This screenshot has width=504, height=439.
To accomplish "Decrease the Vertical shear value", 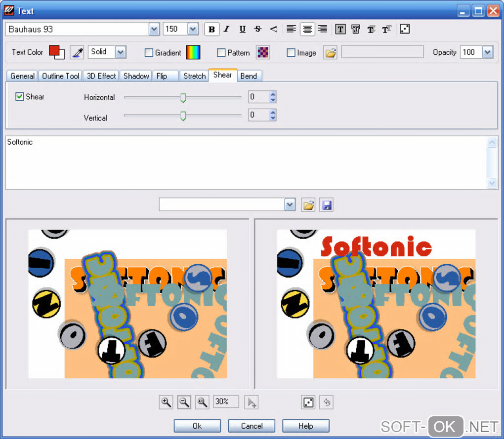I will (273, 118).
